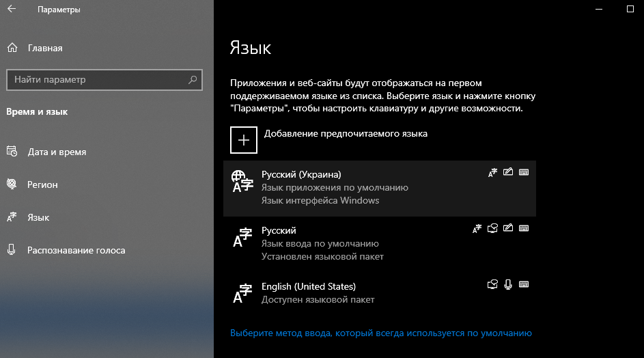Click the back arrow in Settings
Viewport: 644px width, 358px height.
tap(12, 10)
